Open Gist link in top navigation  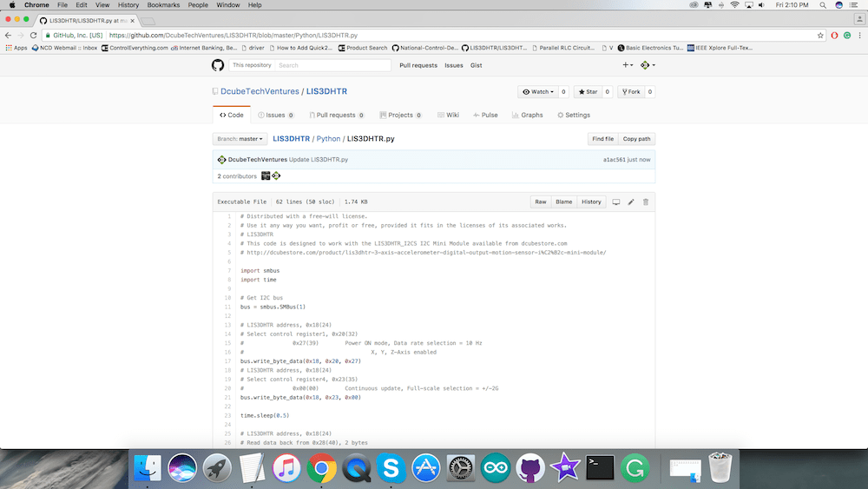point(476,65)
